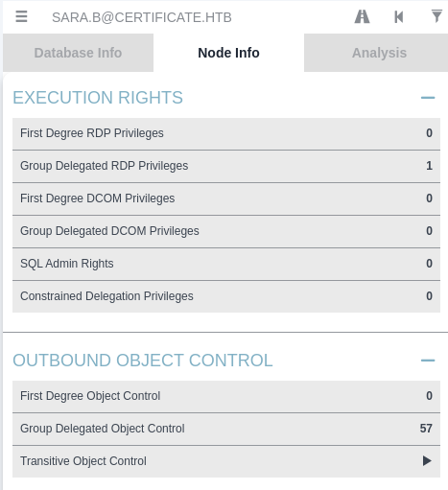Click Constrained Delegation Privileges row
448x490 pixels.
226,296
